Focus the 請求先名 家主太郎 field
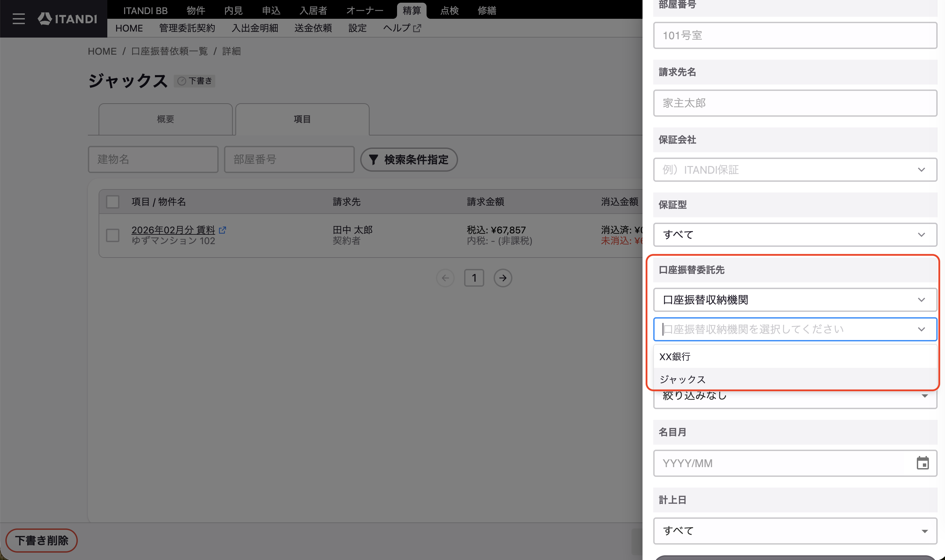Image resolution: width=945 pixels, height=560 pixels. (x=795, y=103)
